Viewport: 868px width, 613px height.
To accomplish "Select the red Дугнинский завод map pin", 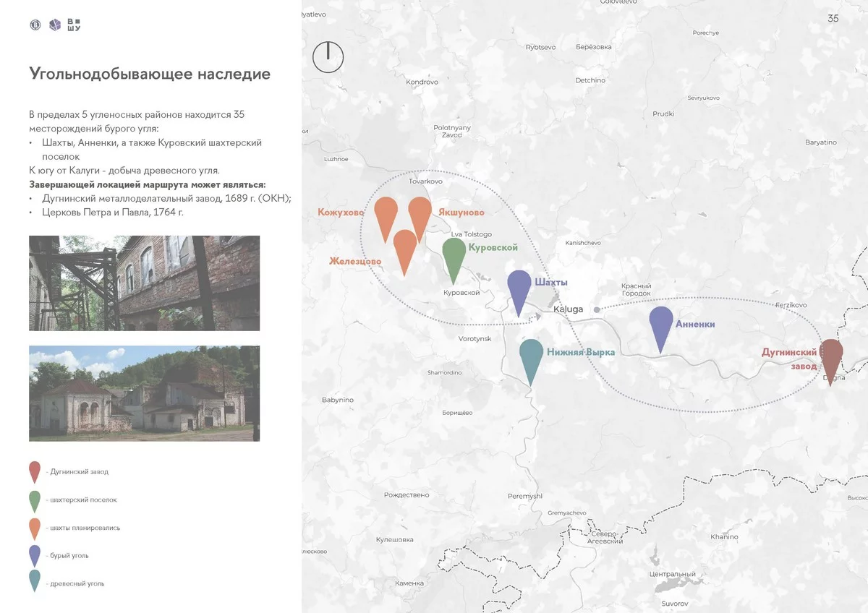I will [830, 356].
